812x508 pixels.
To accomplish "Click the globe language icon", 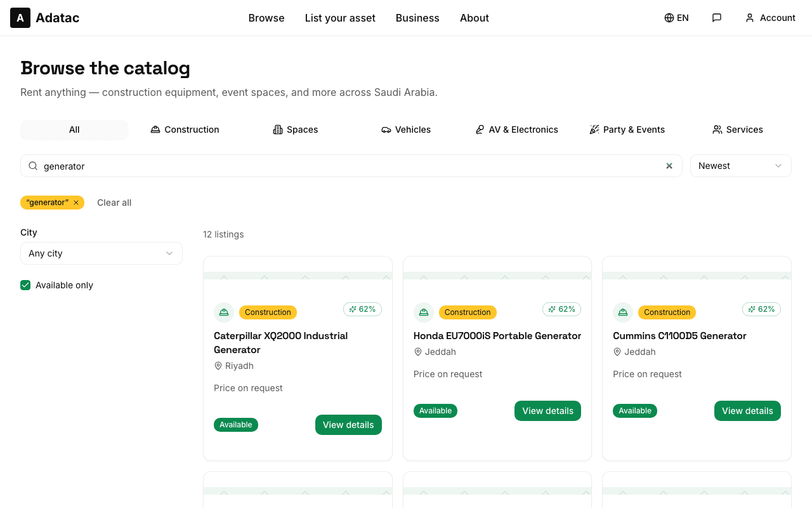I will click(x=669, y=18).
